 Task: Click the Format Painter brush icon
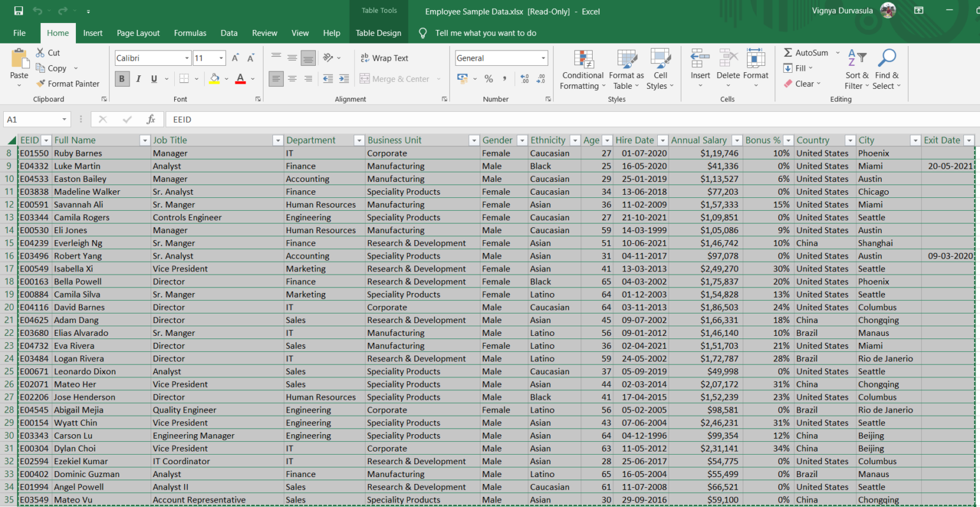pyautogui.click(x=41, y=84)
